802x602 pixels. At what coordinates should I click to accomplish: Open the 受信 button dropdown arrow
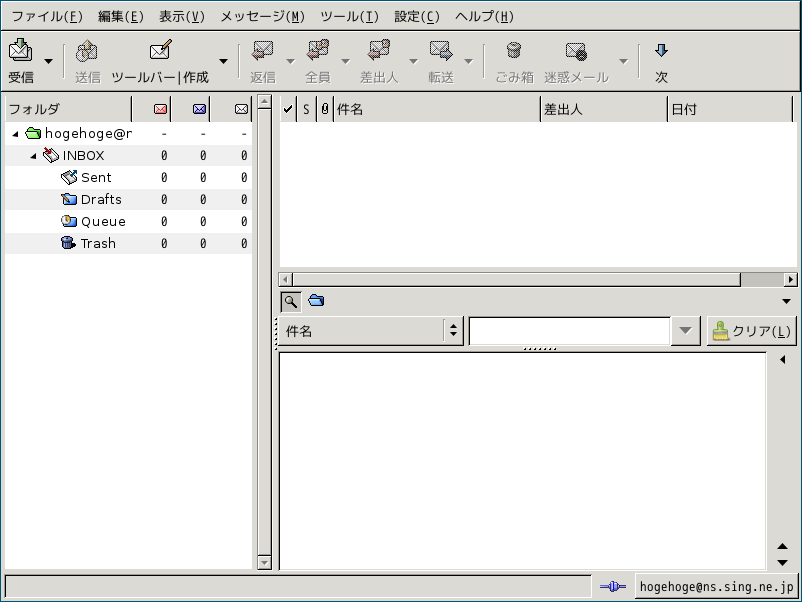[x=48, y=62]
